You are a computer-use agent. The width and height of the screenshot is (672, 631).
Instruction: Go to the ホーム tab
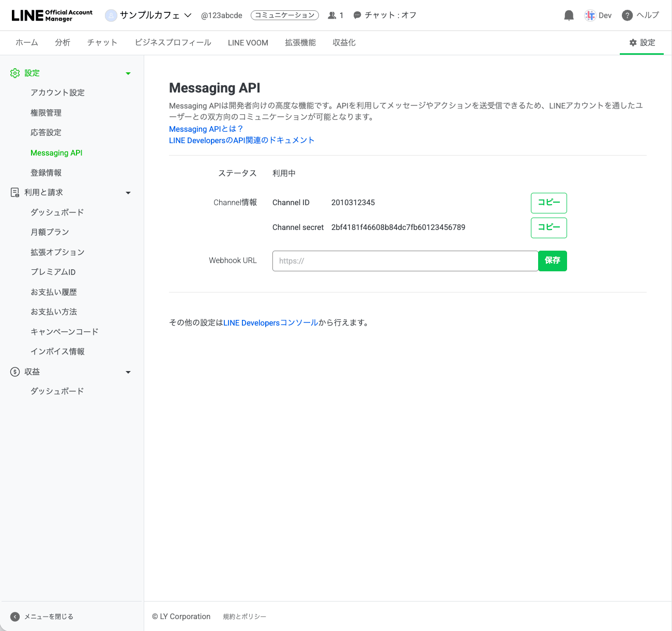[x=27, y=43]
